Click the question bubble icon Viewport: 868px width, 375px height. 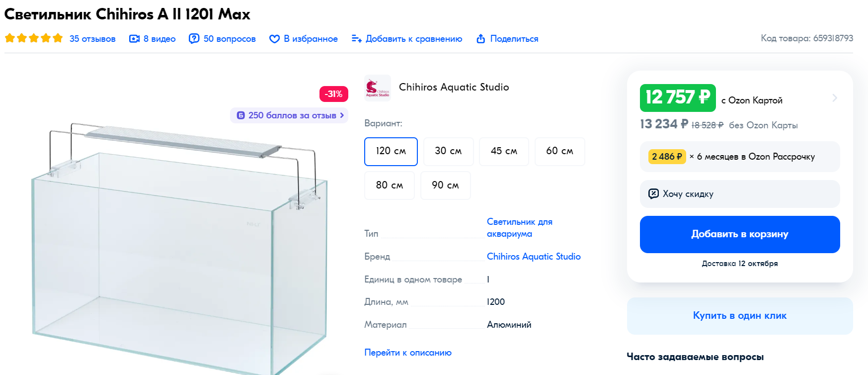[x=194, y=39]
